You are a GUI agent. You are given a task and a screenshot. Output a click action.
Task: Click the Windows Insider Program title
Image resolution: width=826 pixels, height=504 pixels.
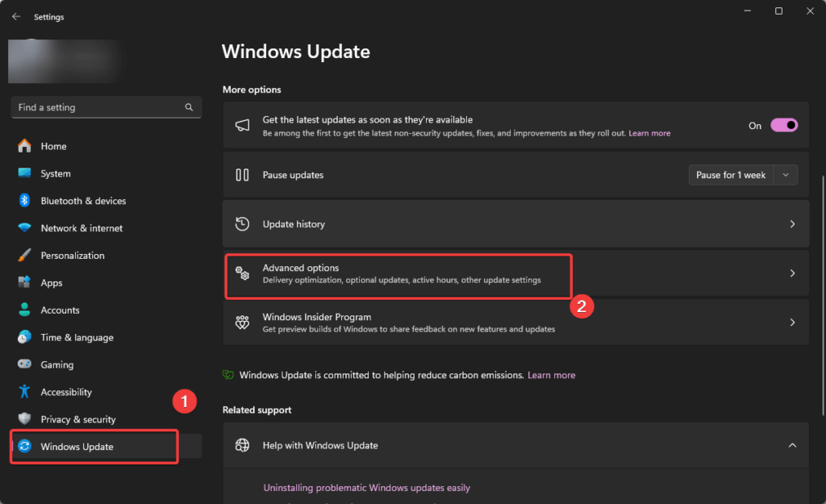316,317
